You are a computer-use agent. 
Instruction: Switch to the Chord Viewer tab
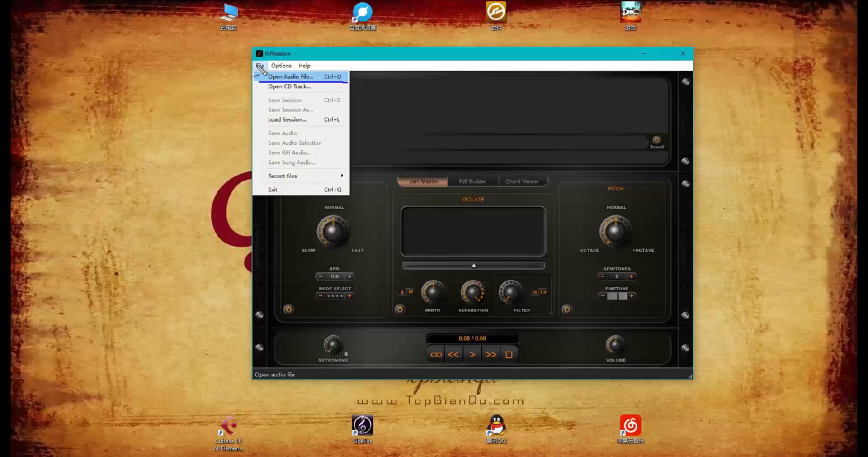pos(522,181)
